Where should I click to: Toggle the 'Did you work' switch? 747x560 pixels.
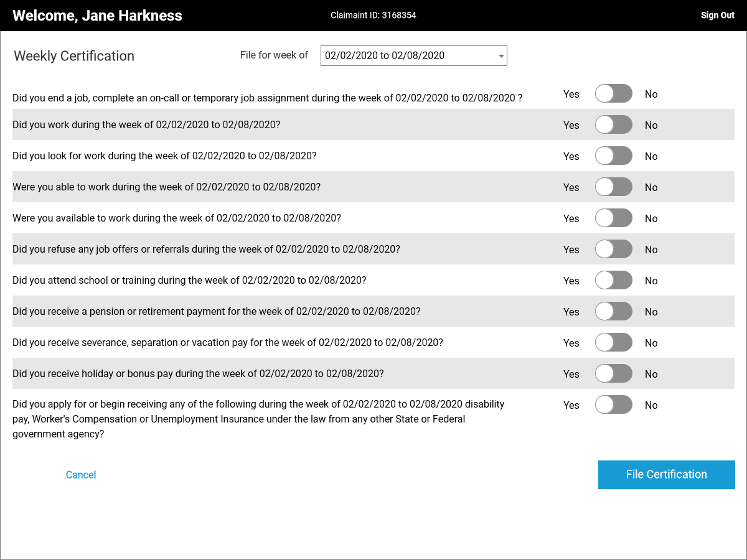613,125
